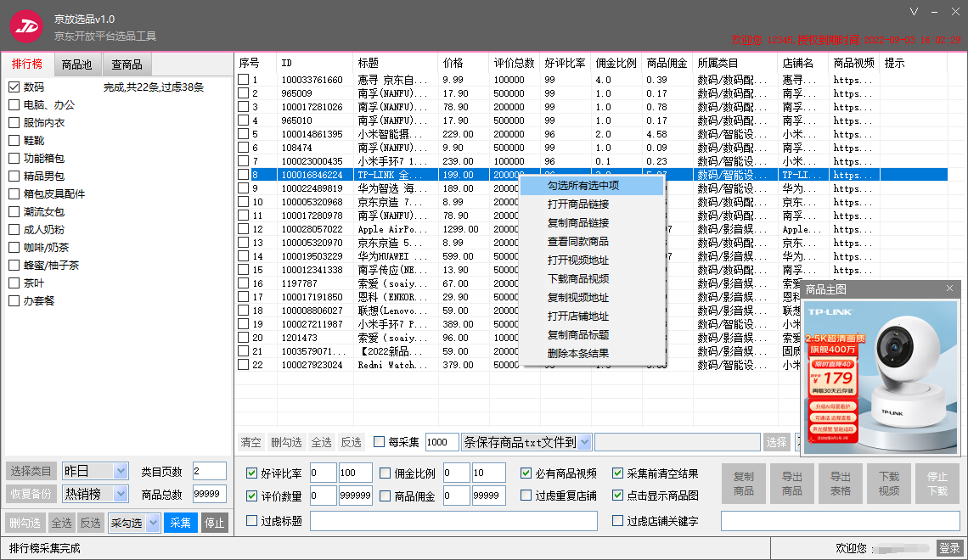Select 删除本条结果 in context menu
Viewport: 968px width, 560px height.
(x=592, y=353)
